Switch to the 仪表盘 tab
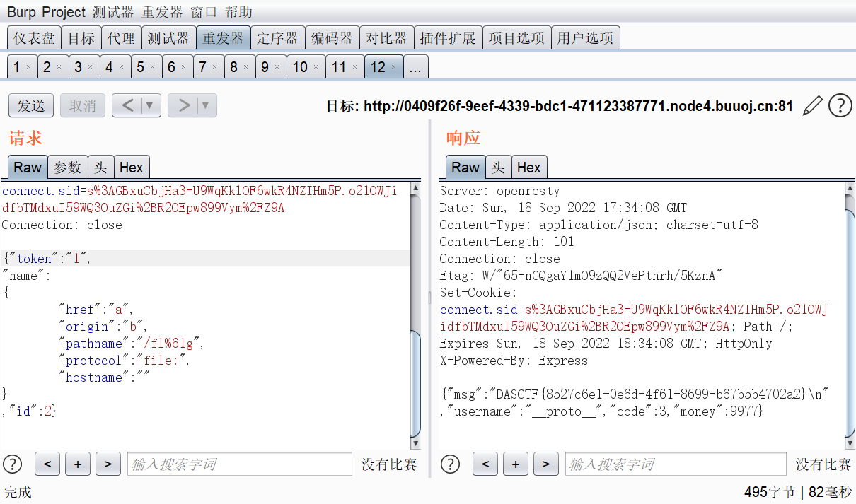856x504 pixels. point(34,38)
